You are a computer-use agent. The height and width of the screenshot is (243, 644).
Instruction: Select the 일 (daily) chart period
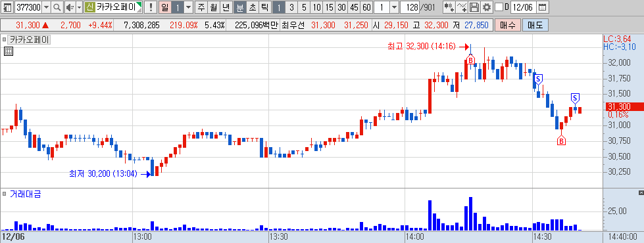point(164,7)
